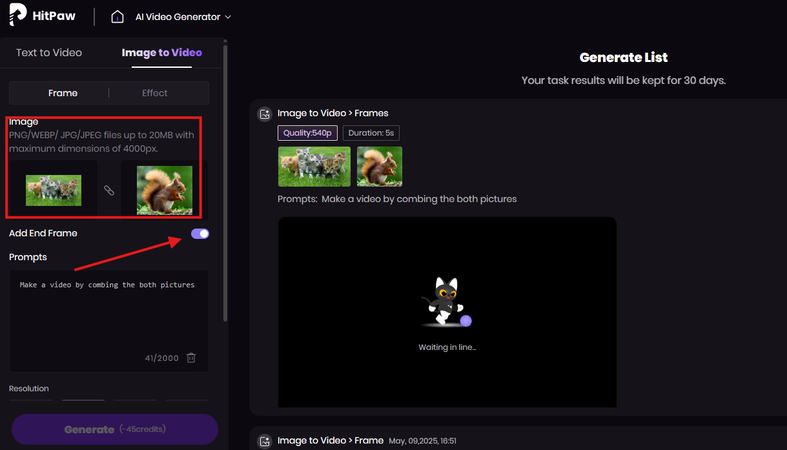Click the Quality:540p tag

[307, 133]
